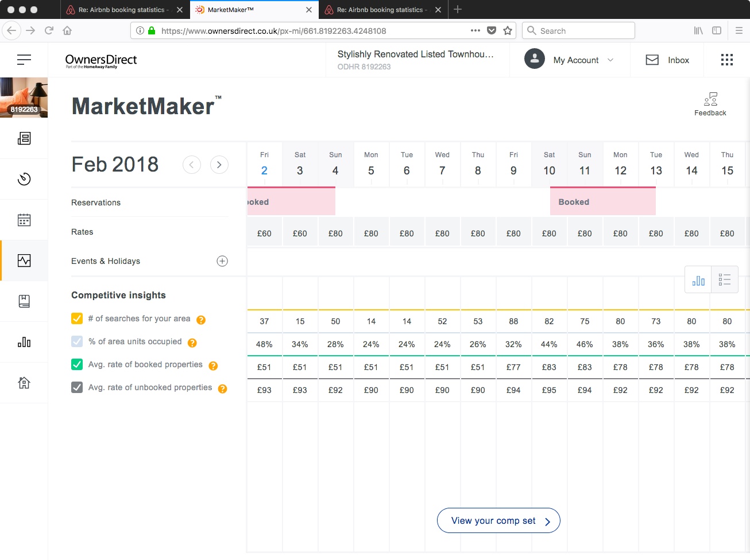Open the bar chart statistics sidebar icon
This screenshot has height=560, width=750.
[x=24, y=343]
